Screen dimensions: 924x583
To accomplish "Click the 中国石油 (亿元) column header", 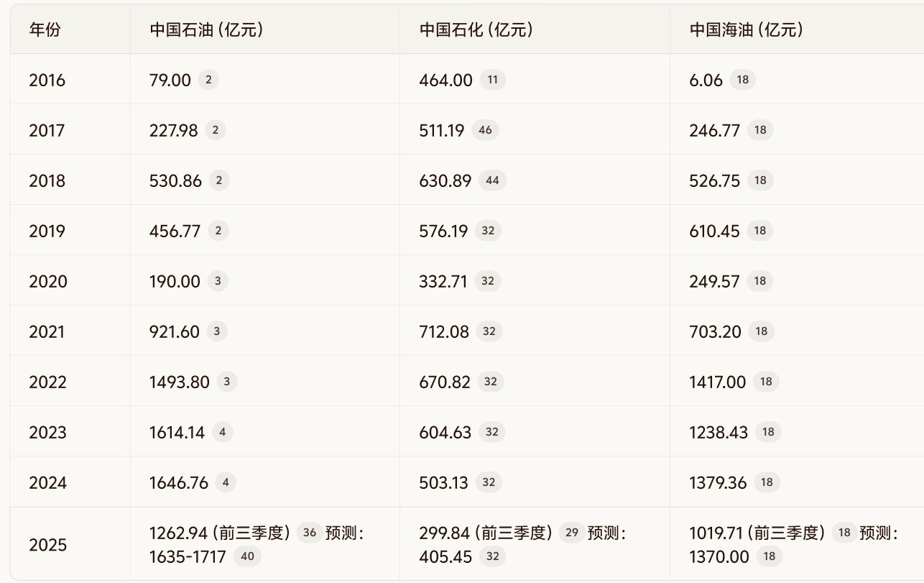I will (x=206, y=29).
